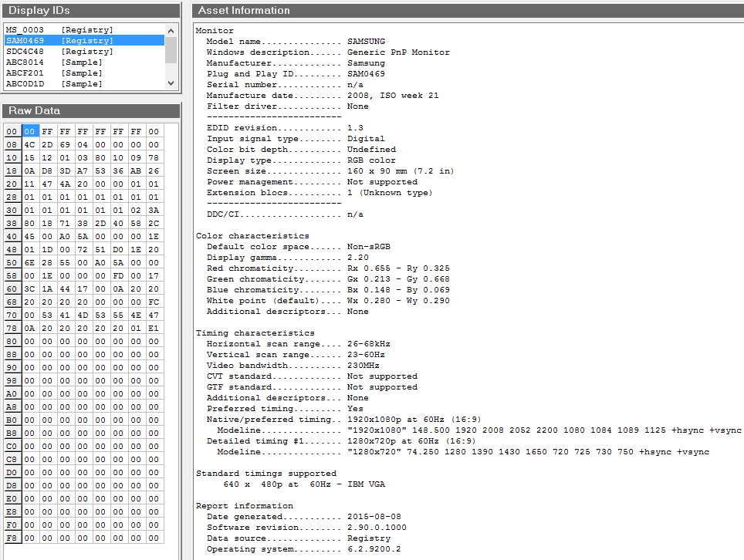Click hex byte 6E in row 50
Viewport: 744px width, 560px height.
[x=29, y=263]
